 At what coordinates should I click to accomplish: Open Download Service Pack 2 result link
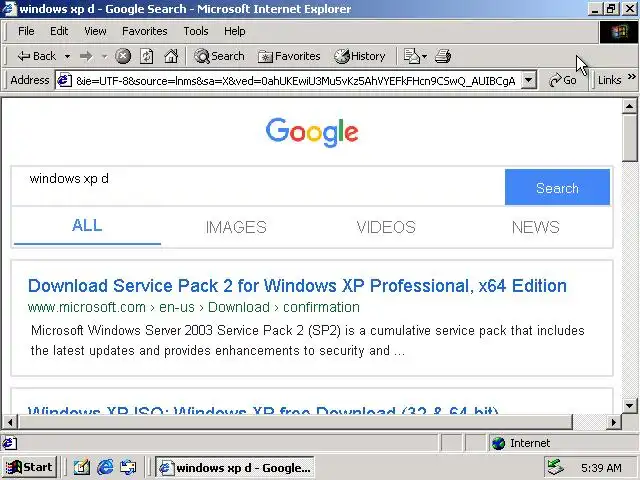click(x=297, y=286)
